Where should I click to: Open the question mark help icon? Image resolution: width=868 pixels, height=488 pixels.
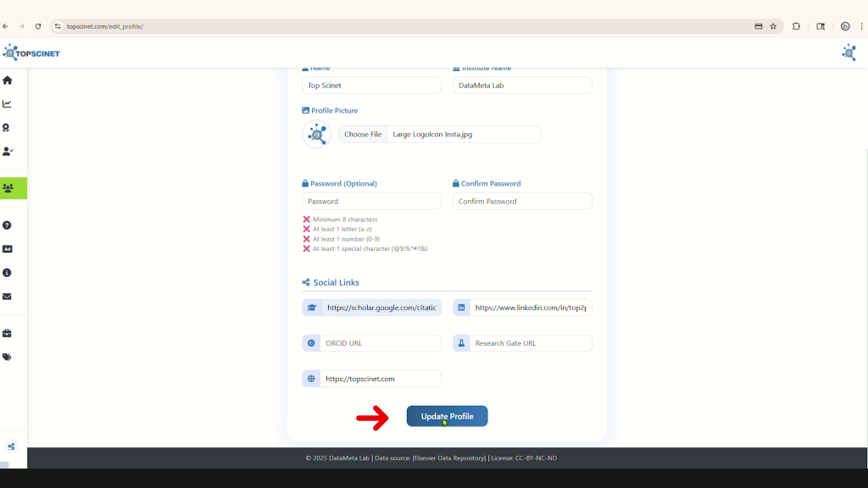[x=7, y=225]
